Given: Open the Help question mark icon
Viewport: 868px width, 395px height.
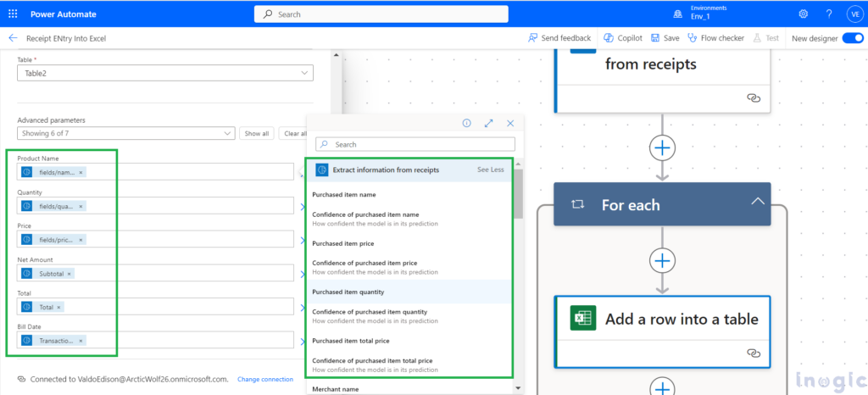Looking at the screenshot, I should pos(829,14).
